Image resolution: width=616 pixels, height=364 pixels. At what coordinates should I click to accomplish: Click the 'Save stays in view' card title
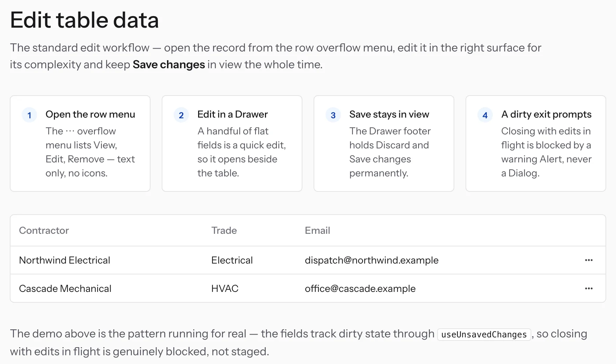point(389,114)
